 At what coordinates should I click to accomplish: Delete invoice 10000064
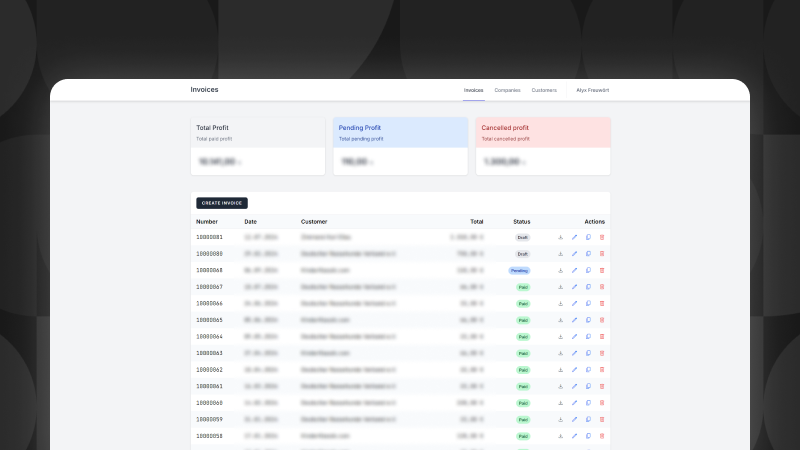(x=602, y=337)
